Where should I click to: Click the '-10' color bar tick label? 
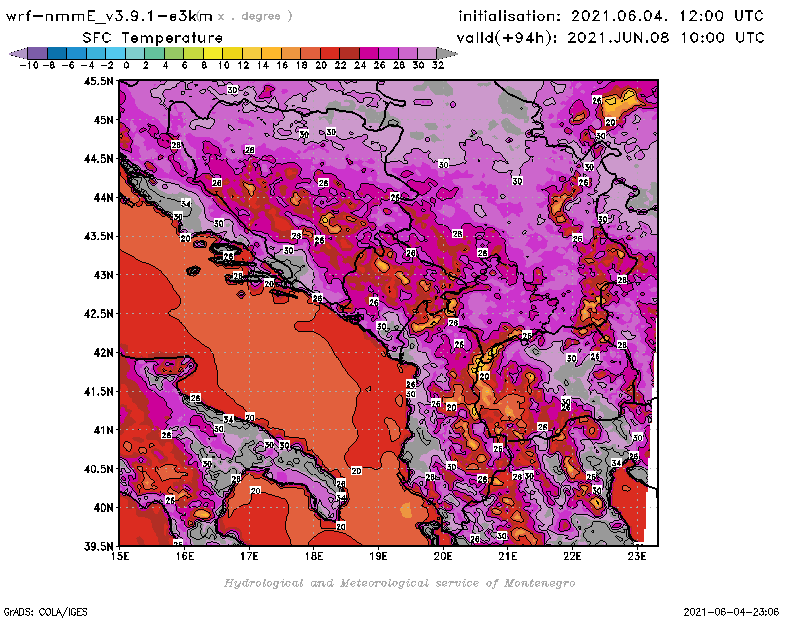tap(29, 65)
